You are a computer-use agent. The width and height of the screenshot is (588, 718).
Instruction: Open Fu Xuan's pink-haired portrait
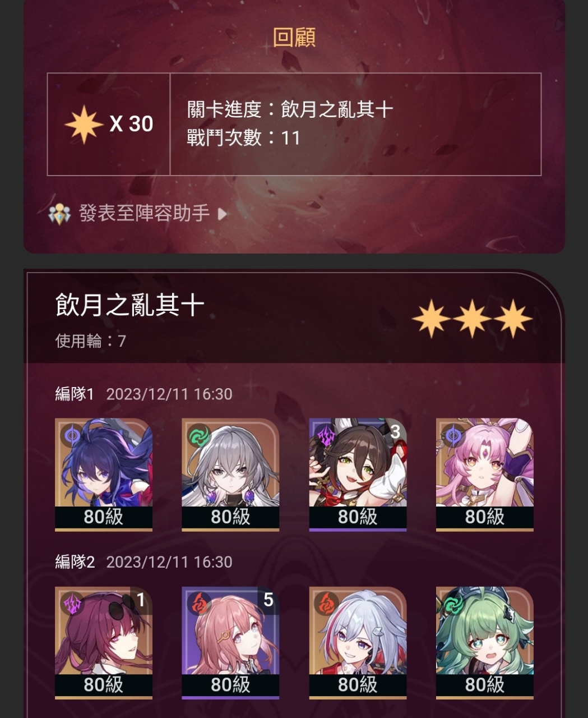(485, 474)
